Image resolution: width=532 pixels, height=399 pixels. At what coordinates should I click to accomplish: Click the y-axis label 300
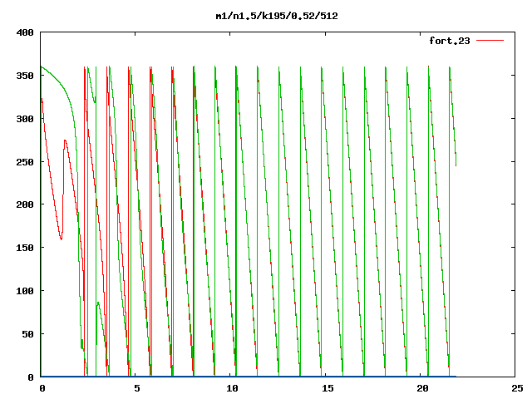(x=25, y=119)
